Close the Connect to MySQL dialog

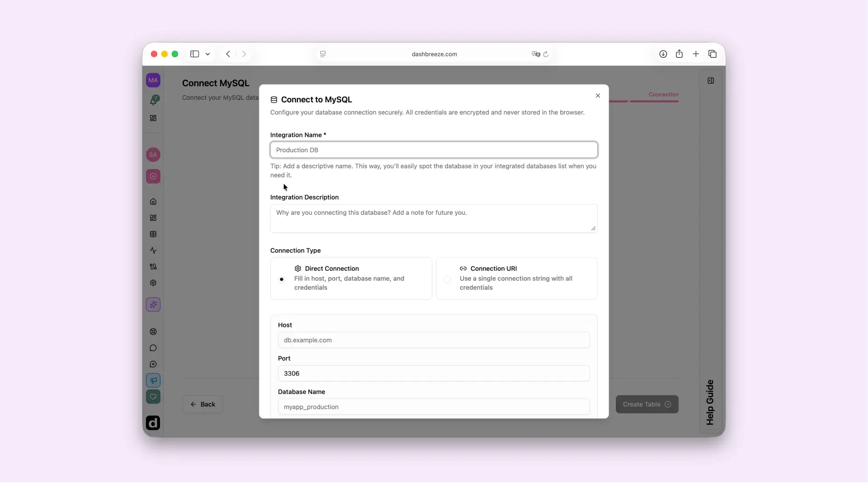(598, 96)
